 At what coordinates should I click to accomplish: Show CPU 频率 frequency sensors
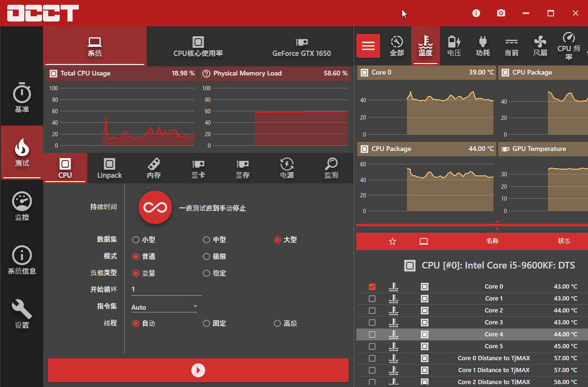pyautogui.click(x=569, y=46)
